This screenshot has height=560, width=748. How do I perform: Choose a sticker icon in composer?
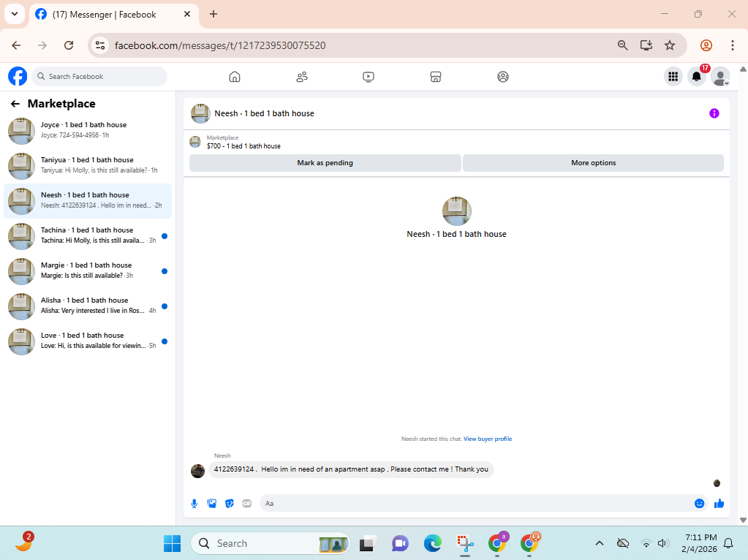[x=230, y=503]
